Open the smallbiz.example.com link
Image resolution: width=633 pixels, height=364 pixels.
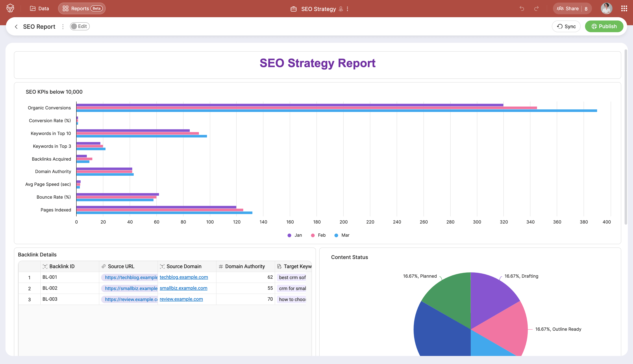(184, 288)
